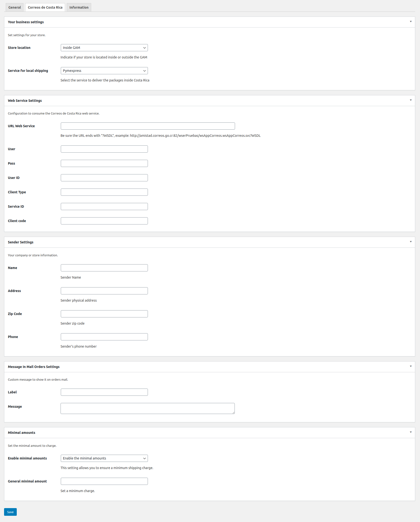Open the Store location dropdown

(104, 48)
